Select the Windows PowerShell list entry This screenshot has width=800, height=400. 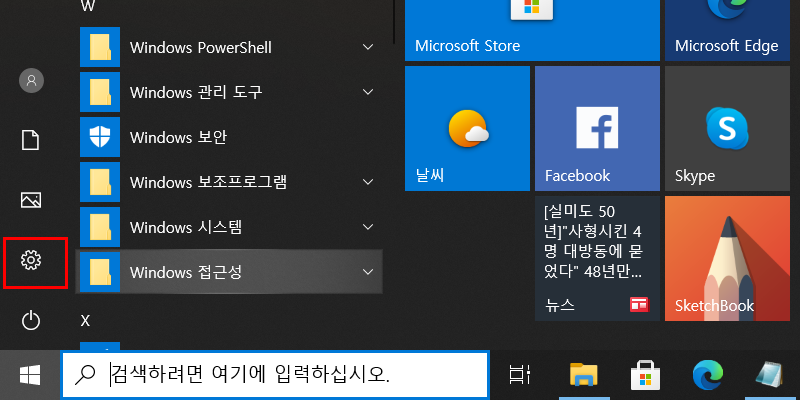pyautogui.click(x=229, y=47)
